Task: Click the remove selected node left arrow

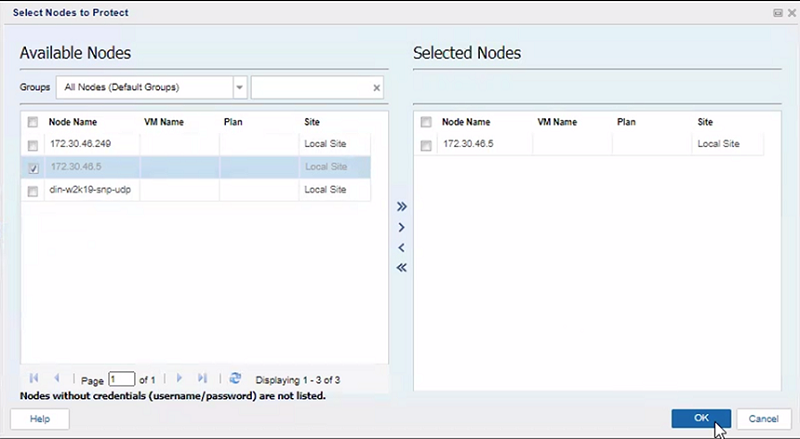Action: point(401,248)
